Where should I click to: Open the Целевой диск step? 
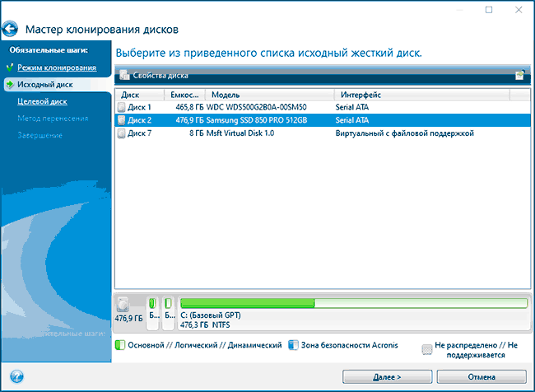[x=42, y=101]
